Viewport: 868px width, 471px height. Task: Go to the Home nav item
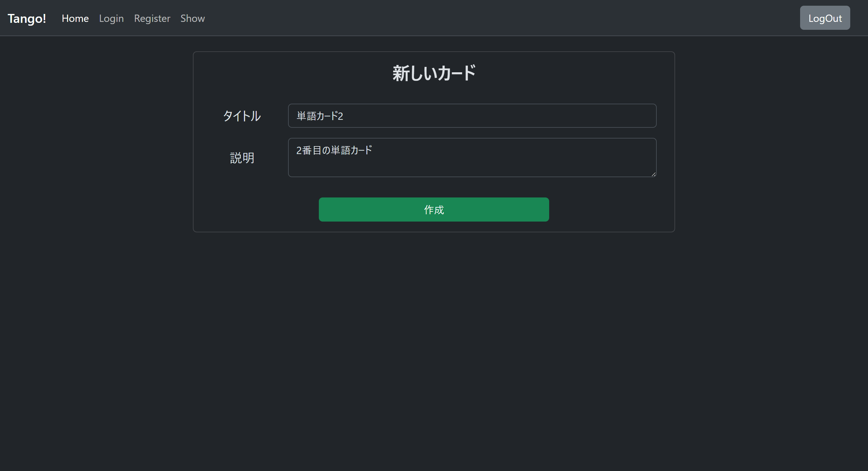(x=75, y=18)
